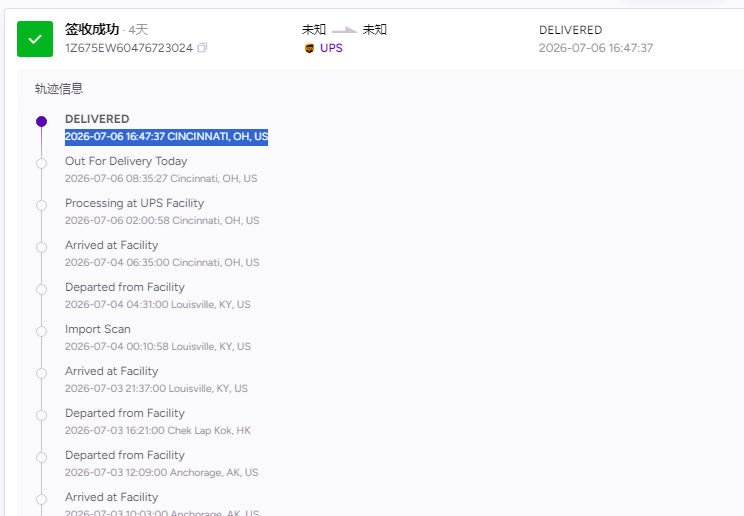Click the origin 未知 label left of arrow
744x516 pixels.
point(314,30)
